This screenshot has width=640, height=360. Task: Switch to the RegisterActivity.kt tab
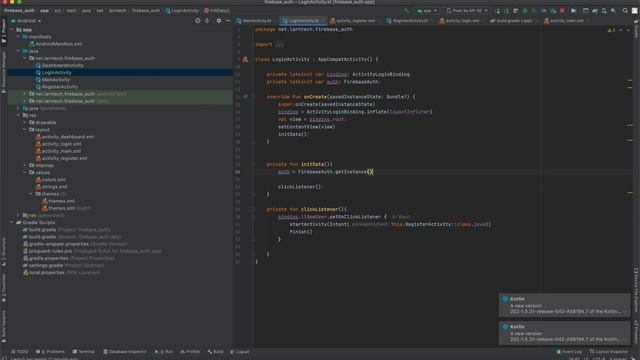tap(409, 20)
